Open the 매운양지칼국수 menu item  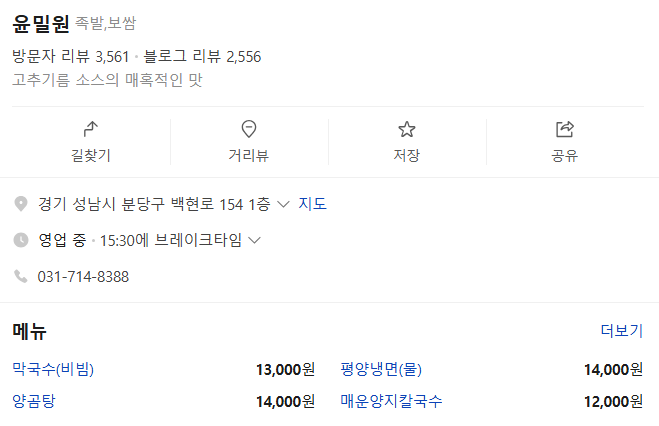click(391, 401)
